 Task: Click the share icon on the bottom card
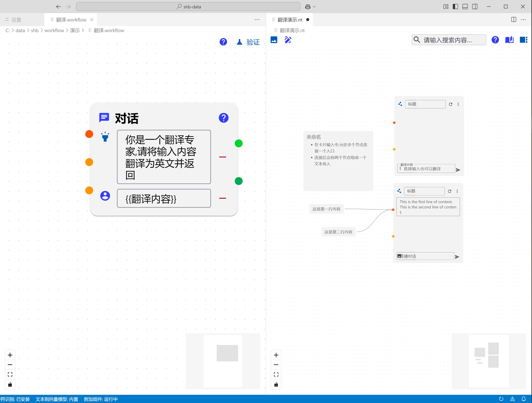tap(399, 191)
